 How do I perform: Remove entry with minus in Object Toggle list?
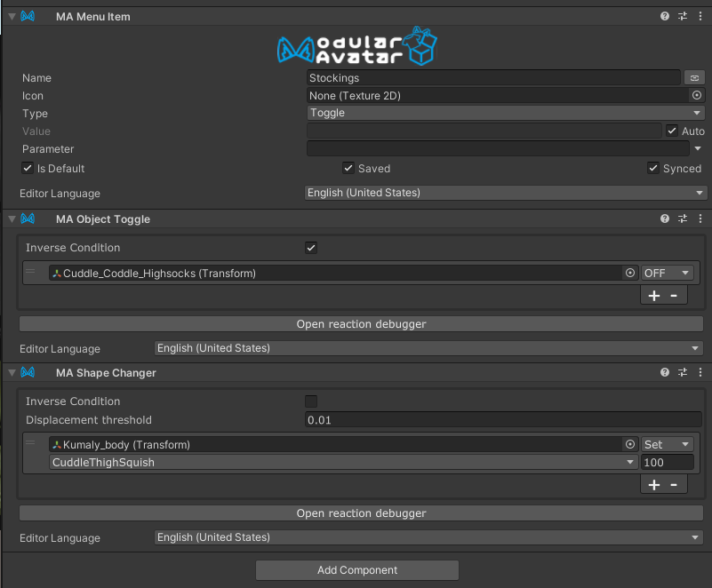click(674, 296)
